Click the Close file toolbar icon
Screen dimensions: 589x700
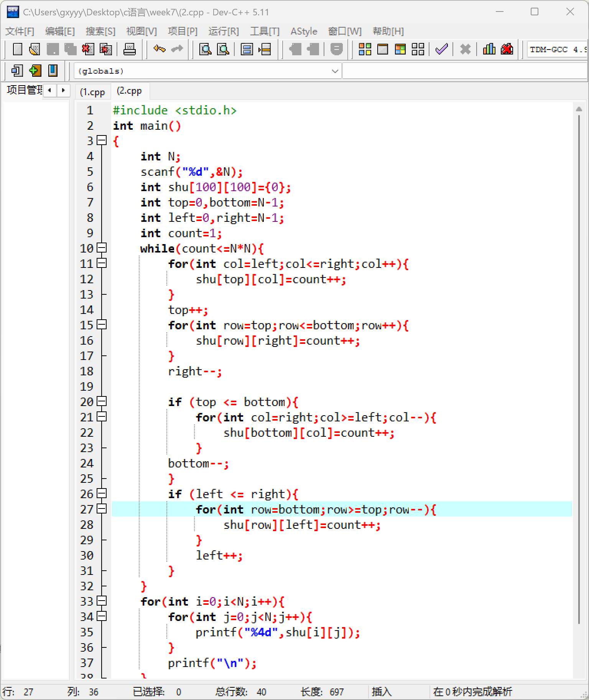click(88, 49)
